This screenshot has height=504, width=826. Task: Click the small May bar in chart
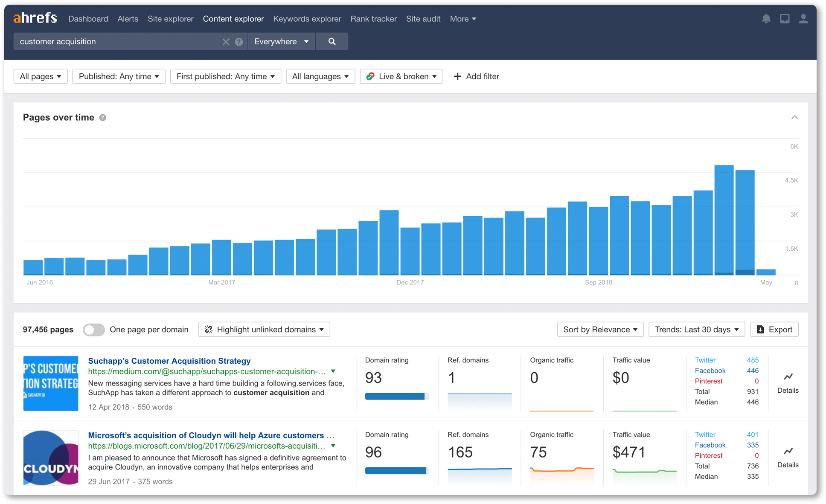coord(766,272)
